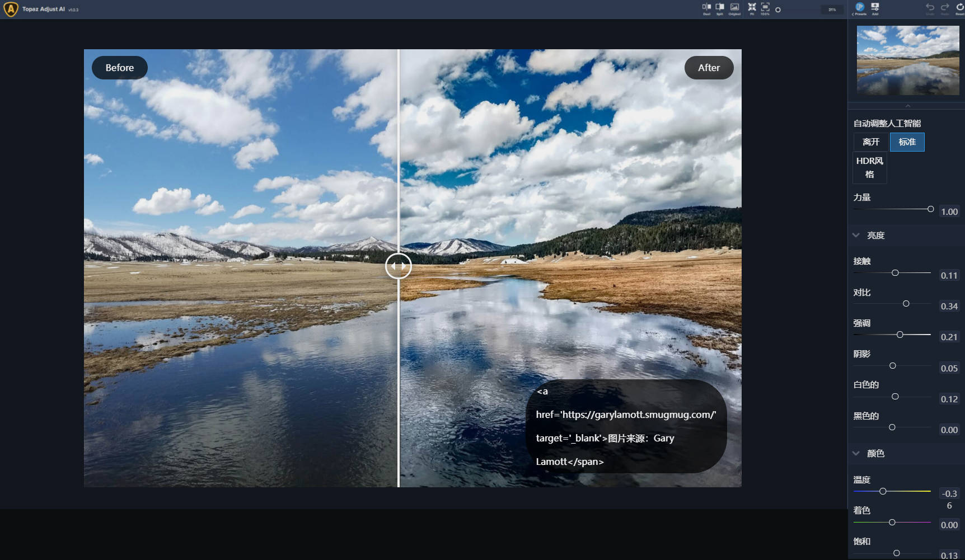Set auto adjust mode to HDR风格
The width and height of the screenshot is (965, 560).
870,167
